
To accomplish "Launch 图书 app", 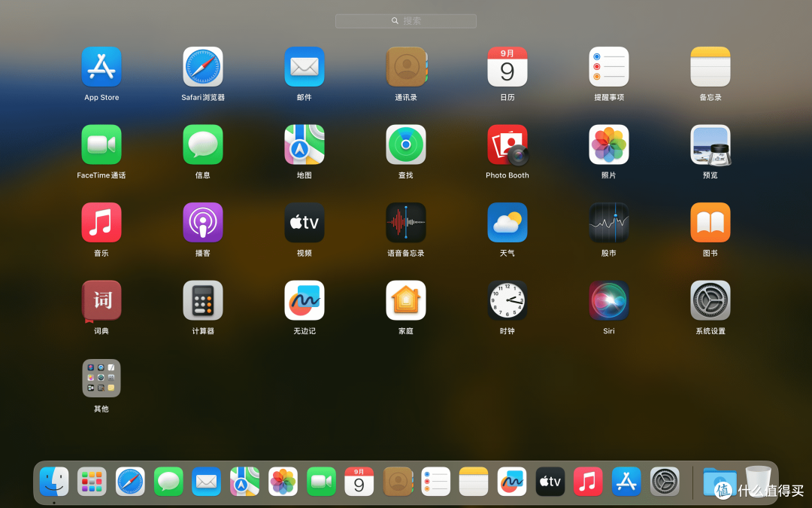I will point(710,222).
